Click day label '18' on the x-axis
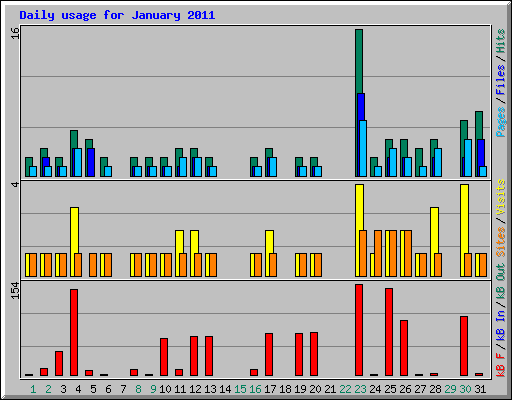Screen dimensions: 512x400 (285, 389)
